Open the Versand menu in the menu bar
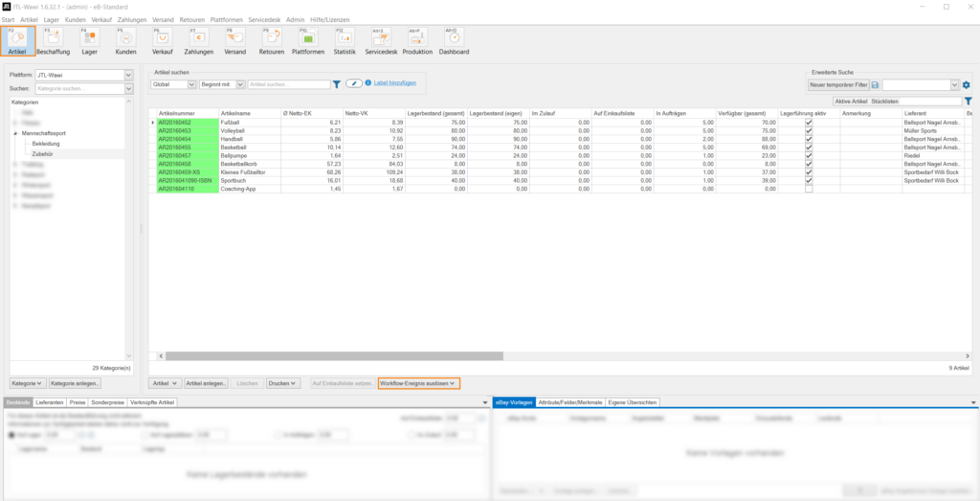The width and height of the screenshot is (980, 501). point(163,19)
